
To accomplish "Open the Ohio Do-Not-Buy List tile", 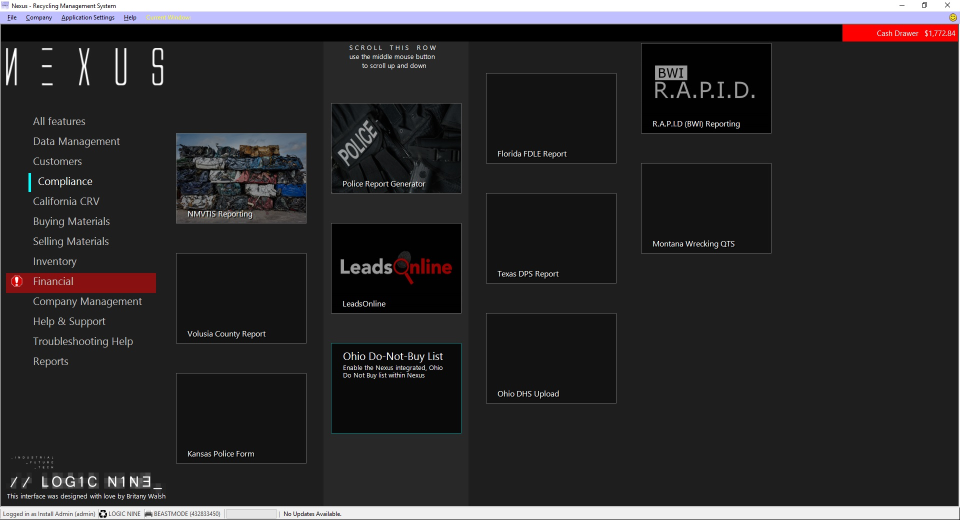I will click(396, 388).
